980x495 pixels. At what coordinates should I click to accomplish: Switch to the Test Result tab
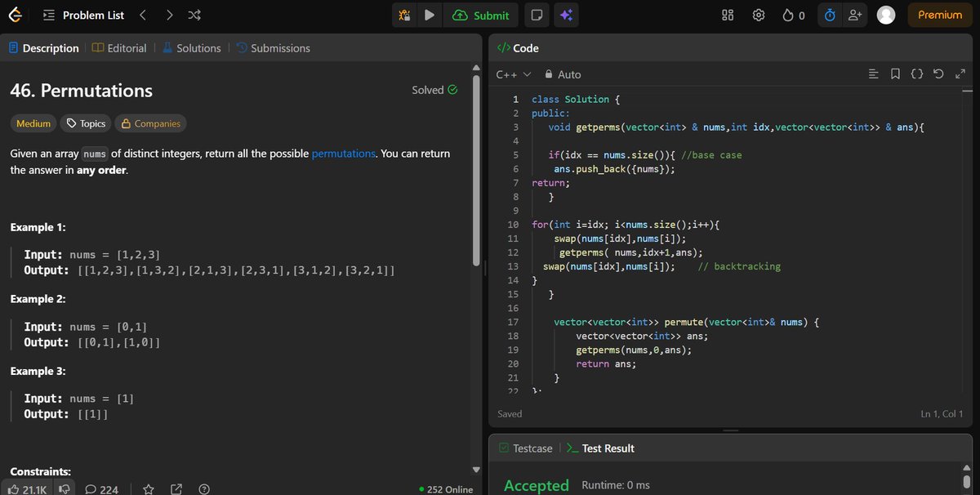(600, 448)
